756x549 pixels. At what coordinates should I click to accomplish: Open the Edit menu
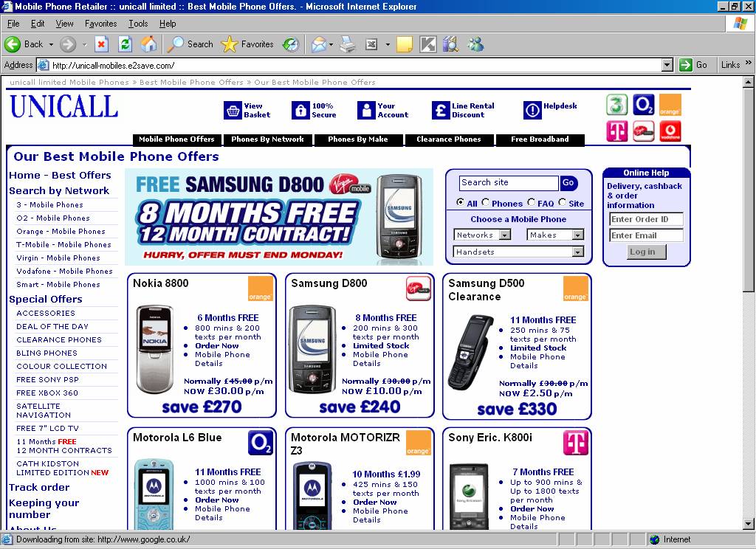(38, 23)
